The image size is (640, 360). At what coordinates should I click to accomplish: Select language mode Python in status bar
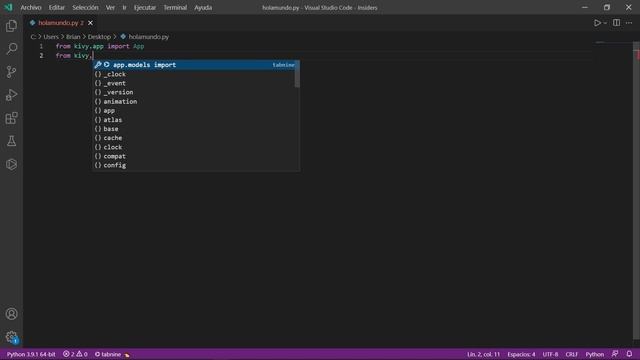click(x=595, y=354)
